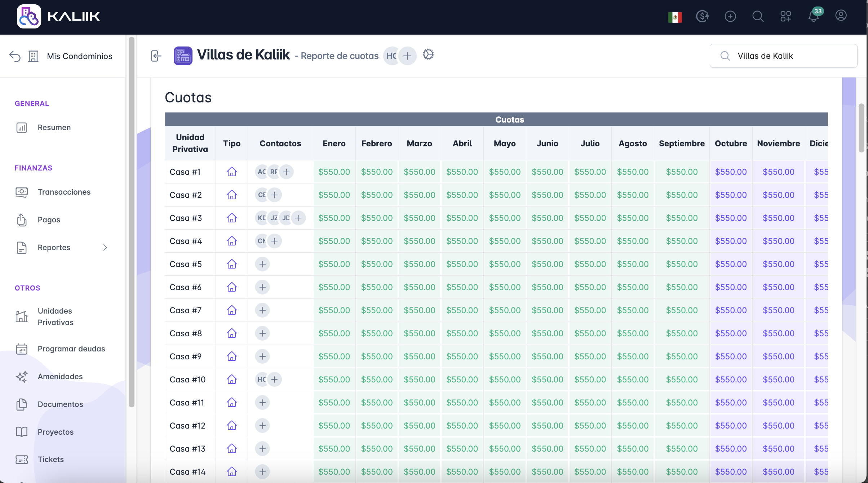Click the sidebar vertical scrollbar
Screen dimensions: 868x483
tap(132, 222)
